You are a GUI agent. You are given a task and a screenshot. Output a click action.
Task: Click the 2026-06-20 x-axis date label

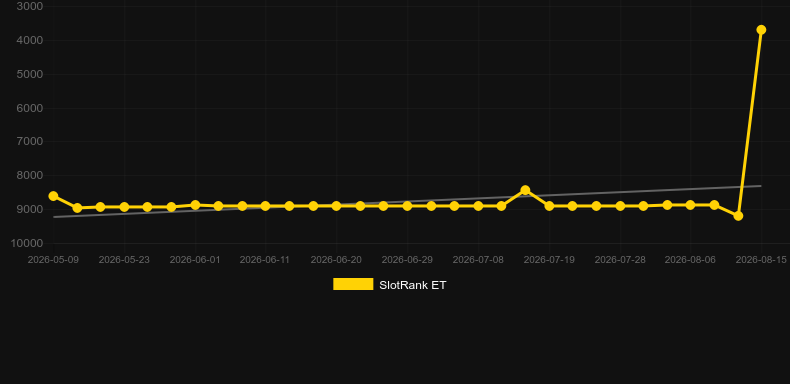336,260
